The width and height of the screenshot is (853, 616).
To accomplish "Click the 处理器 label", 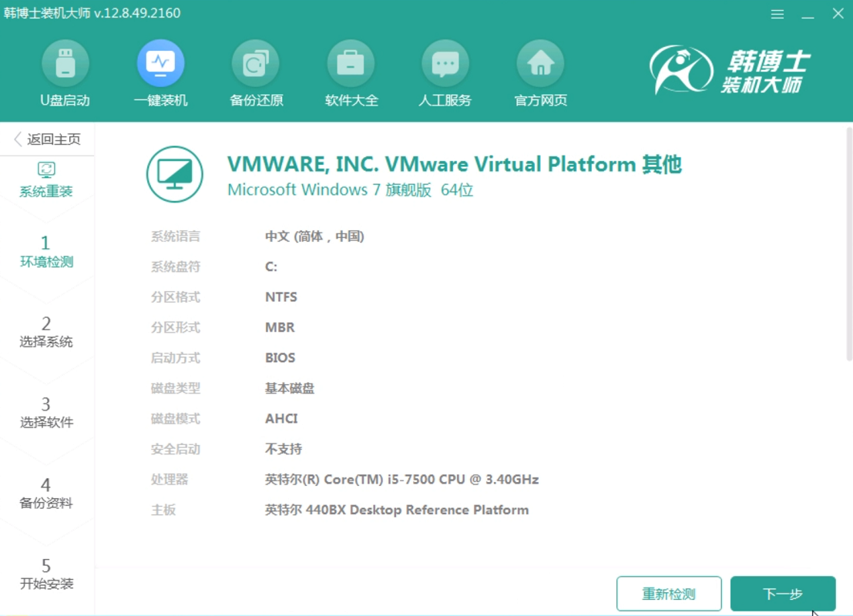I will tap(170, 480).
